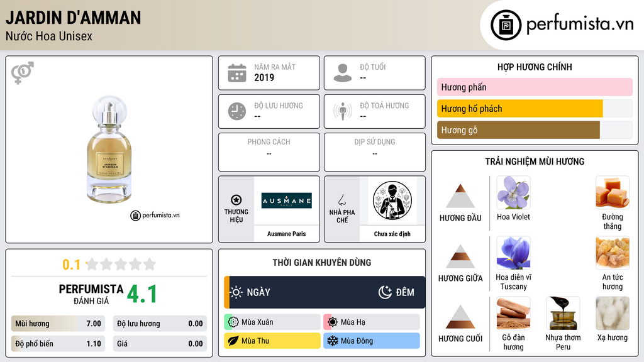Click the snowflake icon for Mùa Đông
The width and height of the screenshot is (644, 362).
333,341
